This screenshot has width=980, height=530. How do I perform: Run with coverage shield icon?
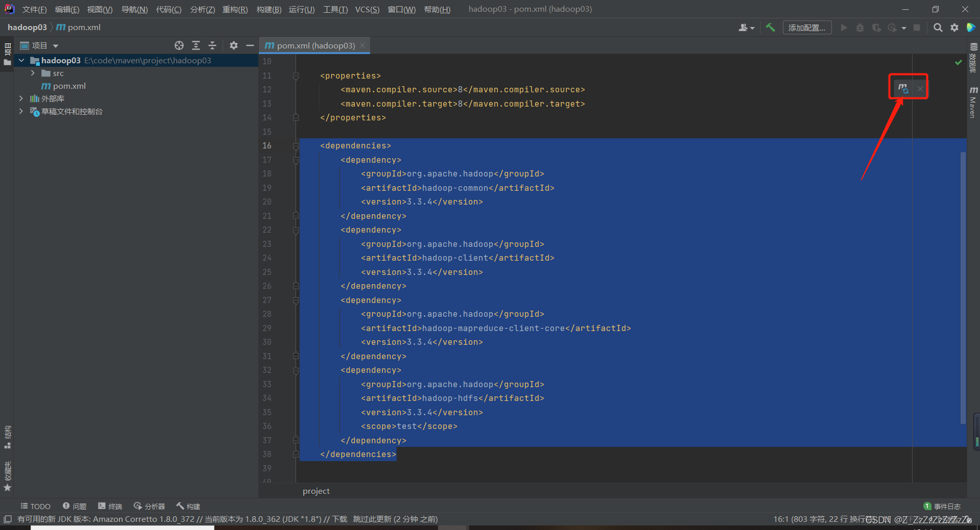point(876,28)
